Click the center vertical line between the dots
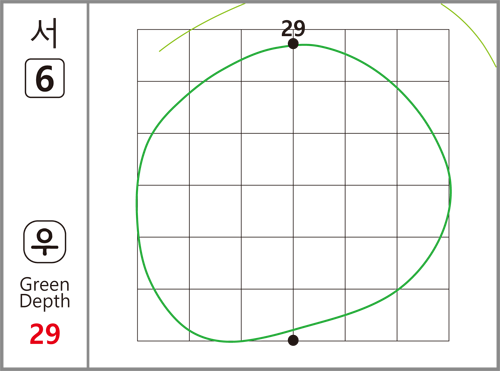 point(293,192)
